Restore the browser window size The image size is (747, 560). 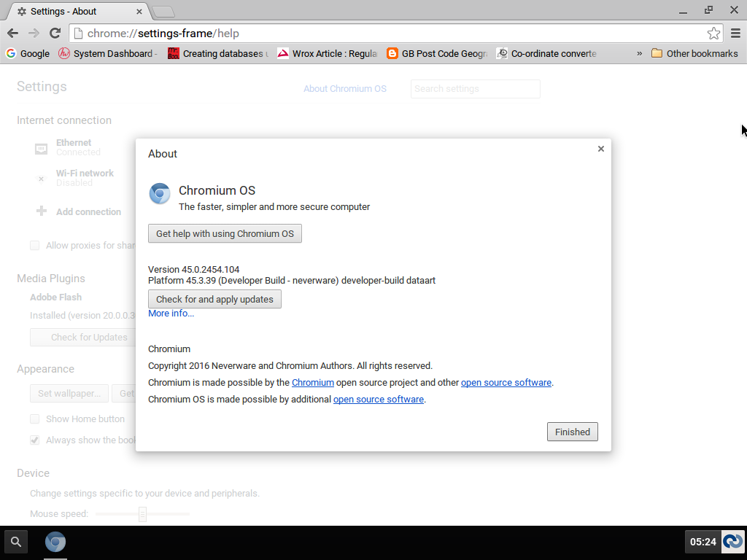(709, 10)
